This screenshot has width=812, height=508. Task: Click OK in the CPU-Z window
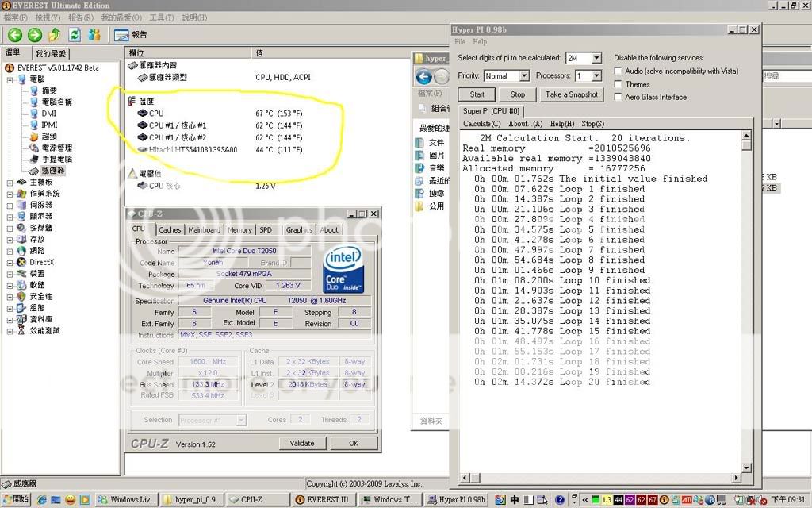click(x=354, y=443)
